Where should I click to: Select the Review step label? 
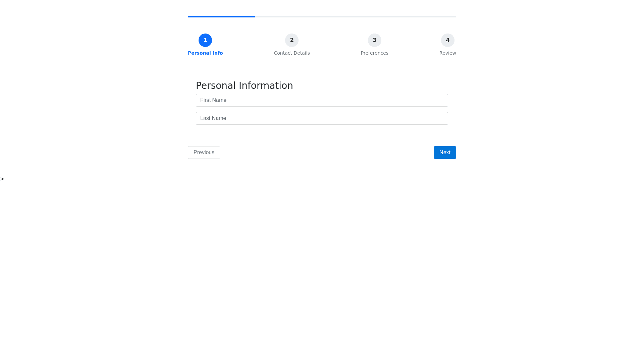(448, 53)
